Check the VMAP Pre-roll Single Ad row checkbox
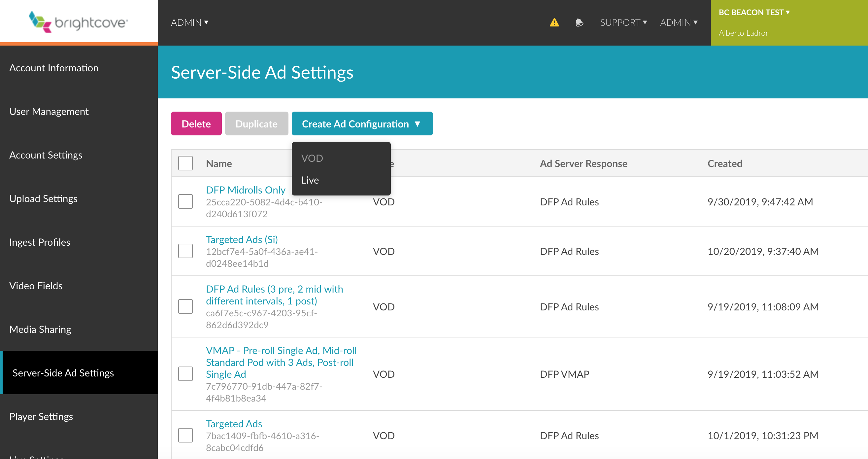 [x=185, y=374]
